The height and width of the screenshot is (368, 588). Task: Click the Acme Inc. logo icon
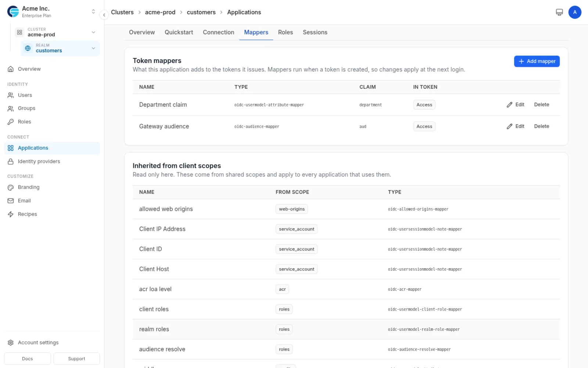coord(13,12)
